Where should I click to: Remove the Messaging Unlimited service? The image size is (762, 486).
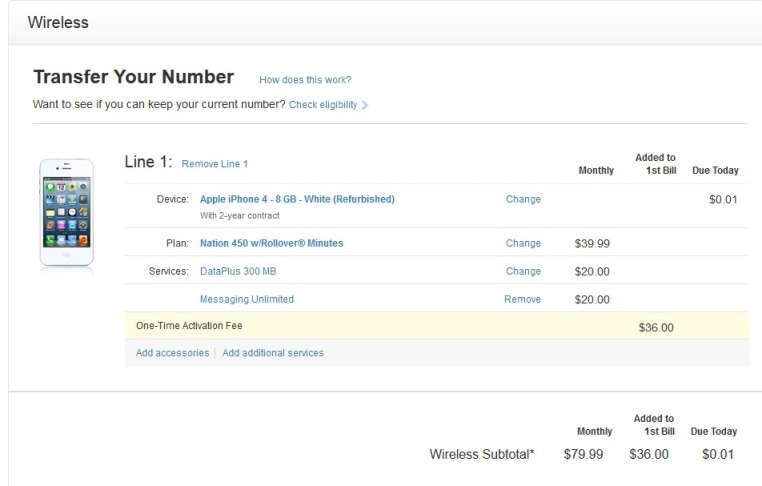click(x=522, y=299)
